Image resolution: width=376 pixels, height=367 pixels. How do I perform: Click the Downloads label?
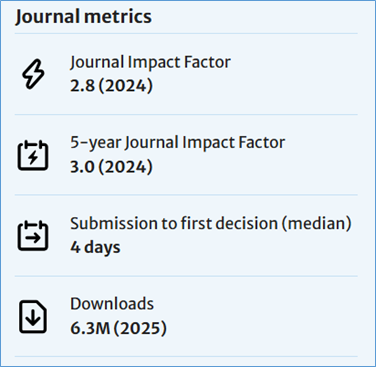pos(112,304)
